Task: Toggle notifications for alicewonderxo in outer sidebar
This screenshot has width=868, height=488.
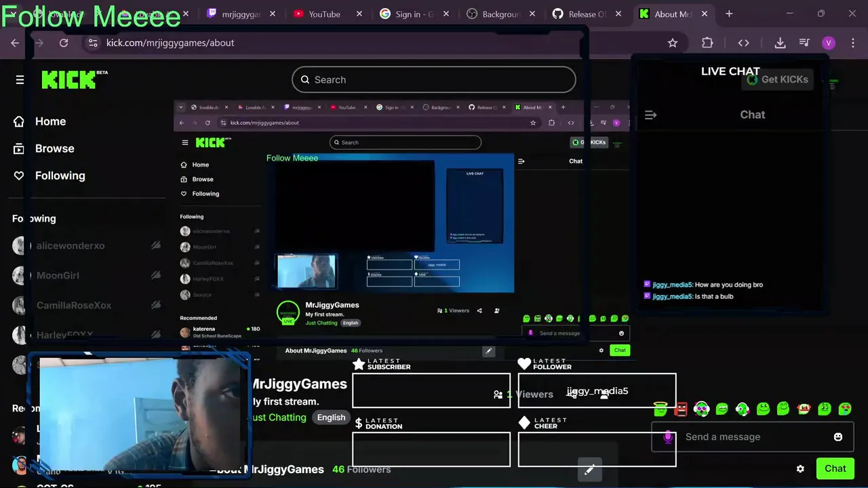Action: [155, 245]
